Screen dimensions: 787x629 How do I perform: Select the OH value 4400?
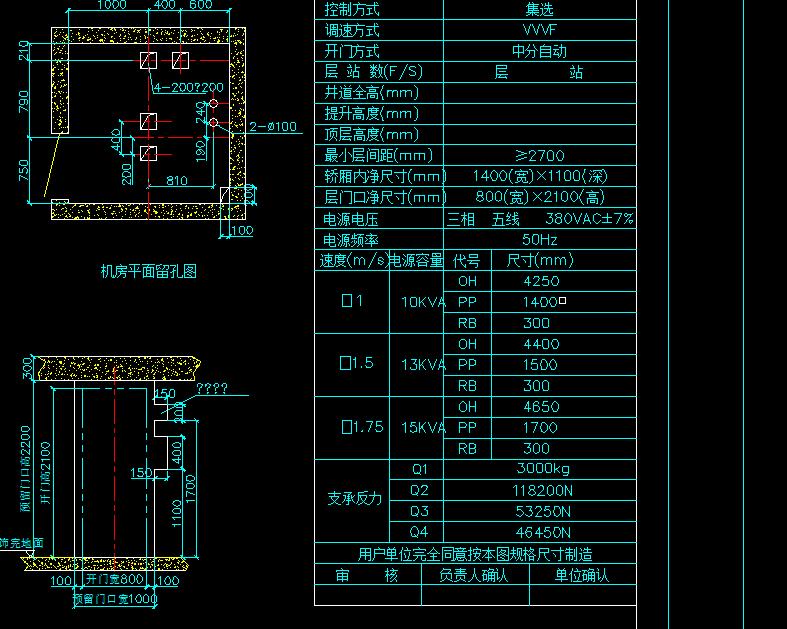click(541, 344)
